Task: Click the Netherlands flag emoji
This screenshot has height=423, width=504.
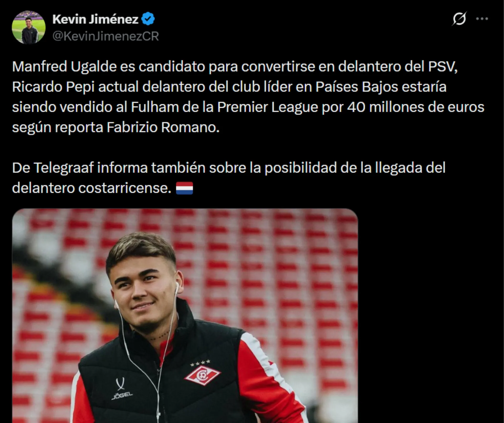Action: coord(184,188)
